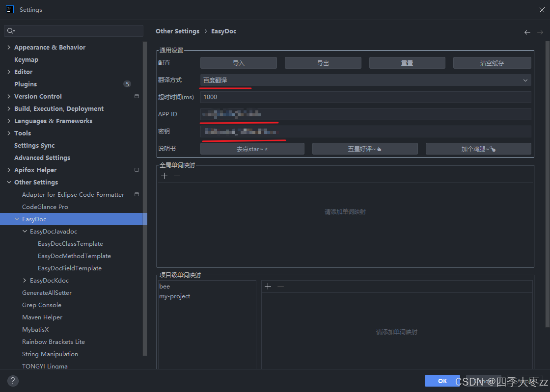This screenshot has height=392, width=550.
Task: Click the 超时时间 timeout field
Action: (x=365, y=97)
